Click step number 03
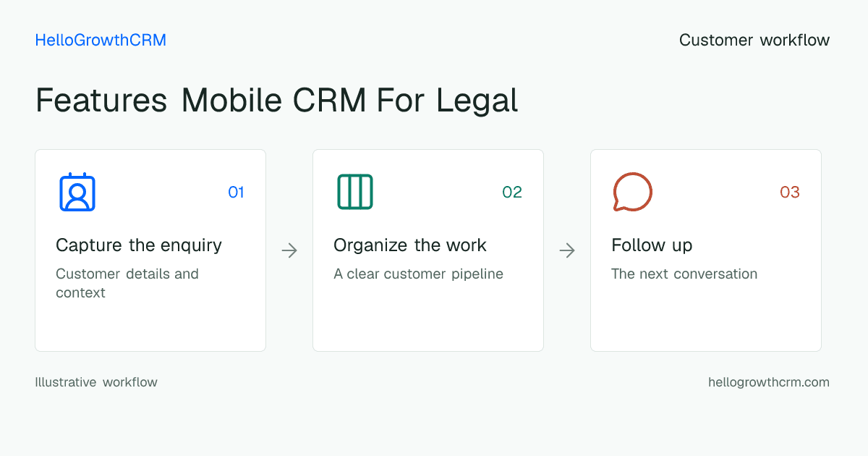This screenshot has height=456, width=868. pos(790,193)
